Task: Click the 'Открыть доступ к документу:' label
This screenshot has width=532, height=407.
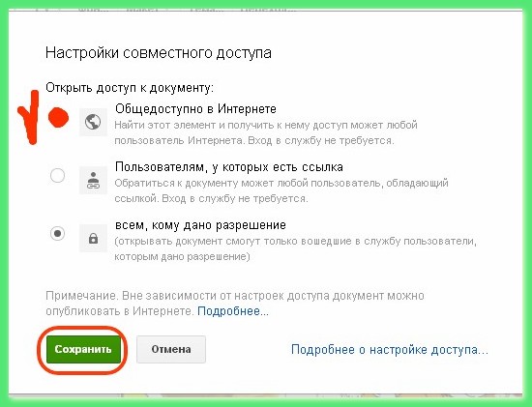Action: tap(130, 88)
